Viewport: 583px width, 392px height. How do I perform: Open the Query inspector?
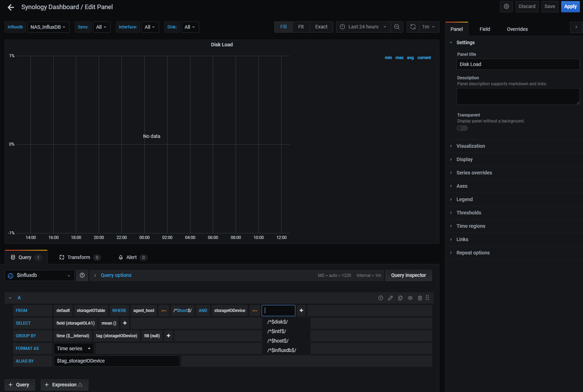click(x=408, y=275)
